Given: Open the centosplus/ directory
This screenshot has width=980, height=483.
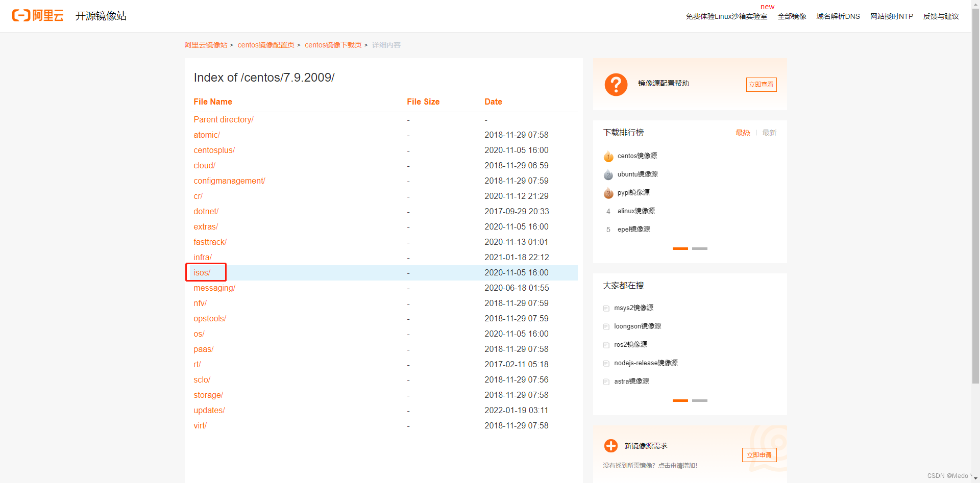Looking at the screenshot, I should (214, 150).
